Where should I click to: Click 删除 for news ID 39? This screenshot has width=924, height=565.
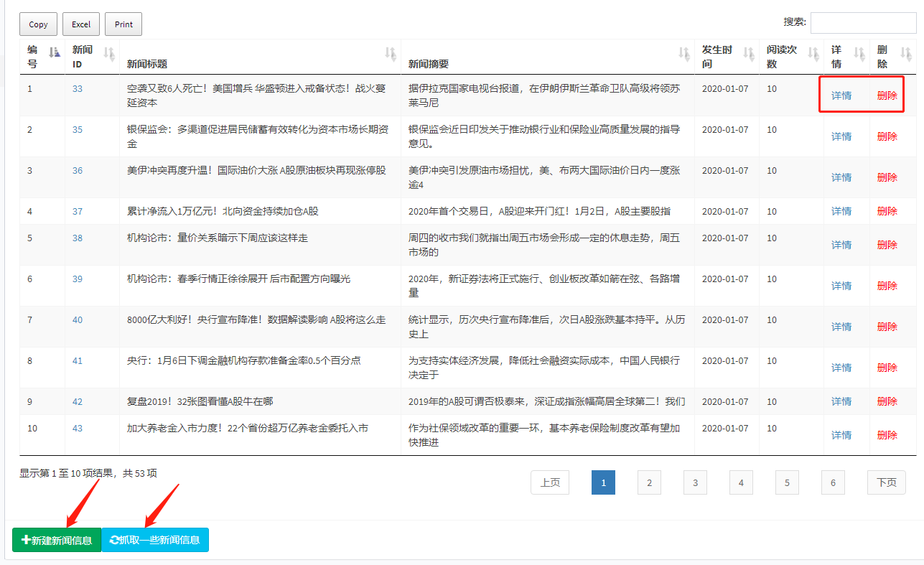887,286
